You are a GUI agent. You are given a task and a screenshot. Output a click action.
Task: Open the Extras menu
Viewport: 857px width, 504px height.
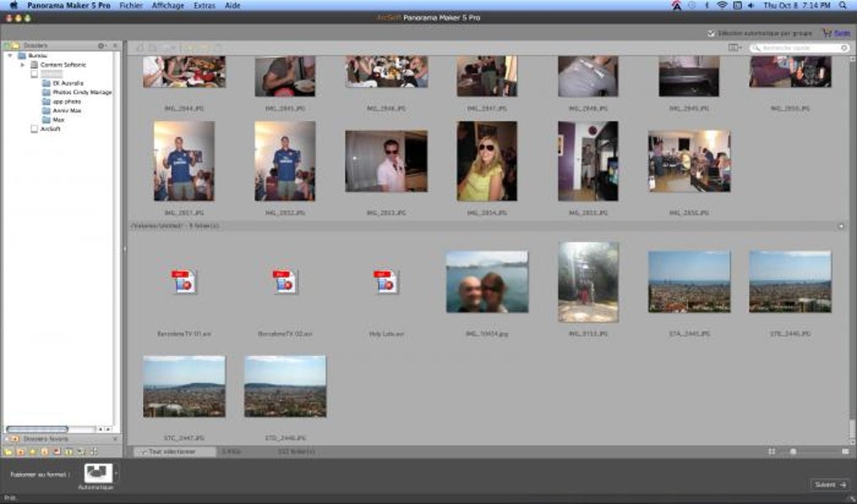pos(203,5)
